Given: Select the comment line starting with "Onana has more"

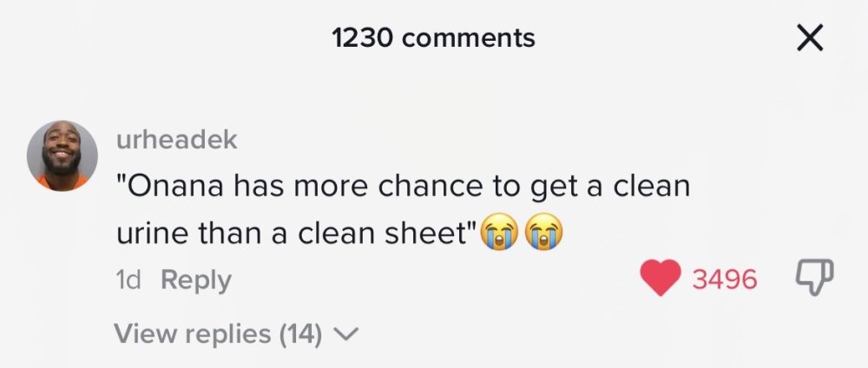Looking at the screenshot, I should pyautogui.click(x=403, y=187).
